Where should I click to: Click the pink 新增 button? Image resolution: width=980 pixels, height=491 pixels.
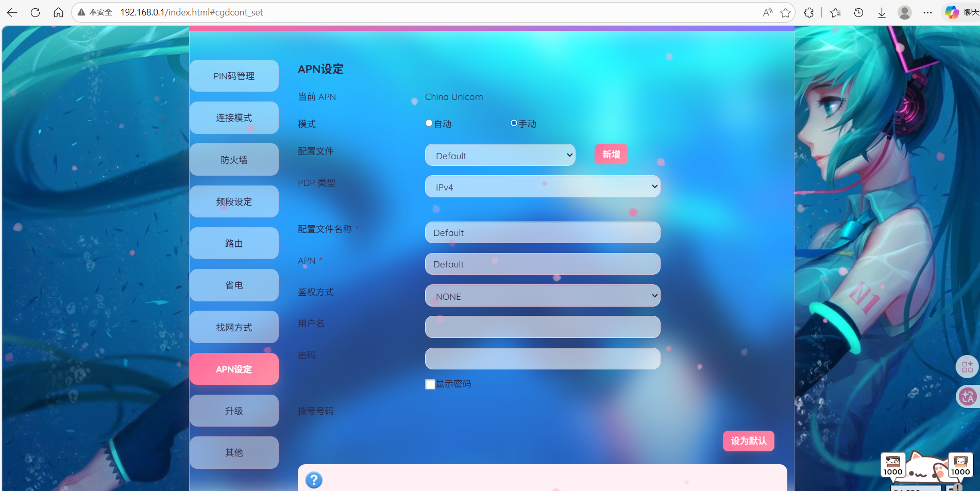tap(611, 154)
